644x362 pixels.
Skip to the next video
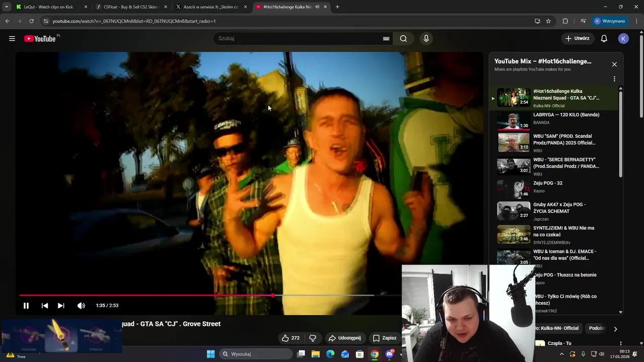pos(61,306)
